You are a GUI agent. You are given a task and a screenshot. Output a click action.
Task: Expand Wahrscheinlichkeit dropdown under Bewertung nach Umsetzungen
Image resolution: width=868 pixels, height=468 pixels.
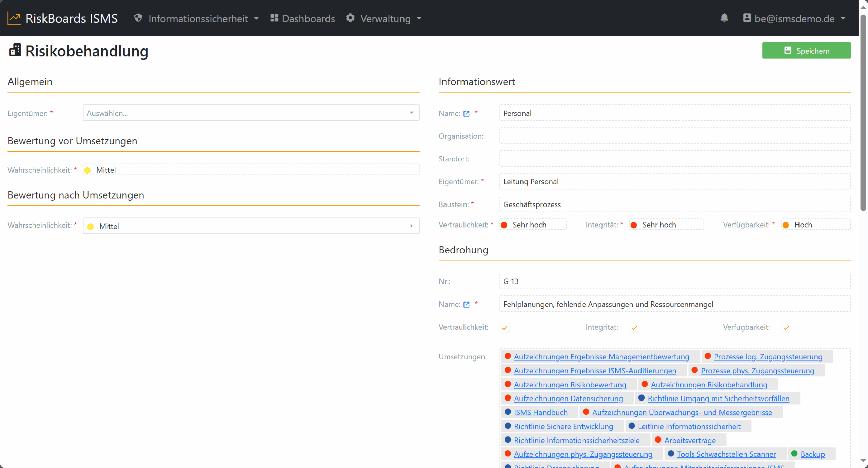click(x=251, y=226)
